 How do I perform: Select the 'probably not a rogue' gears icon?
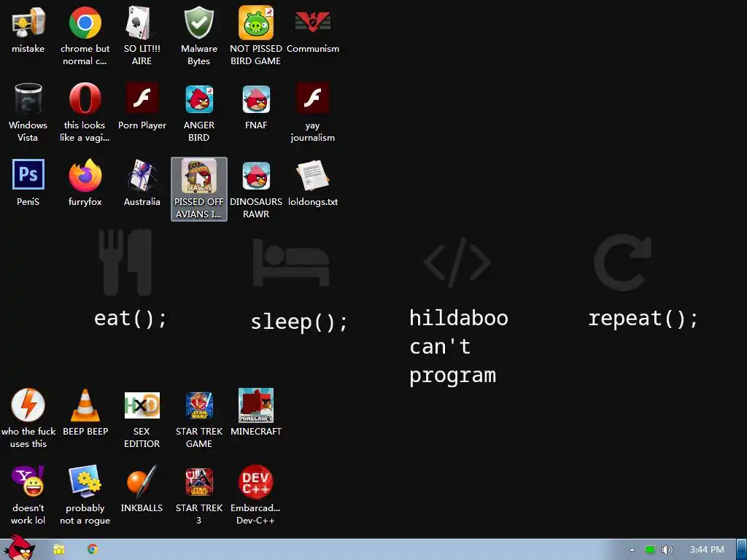pos(85,481)
